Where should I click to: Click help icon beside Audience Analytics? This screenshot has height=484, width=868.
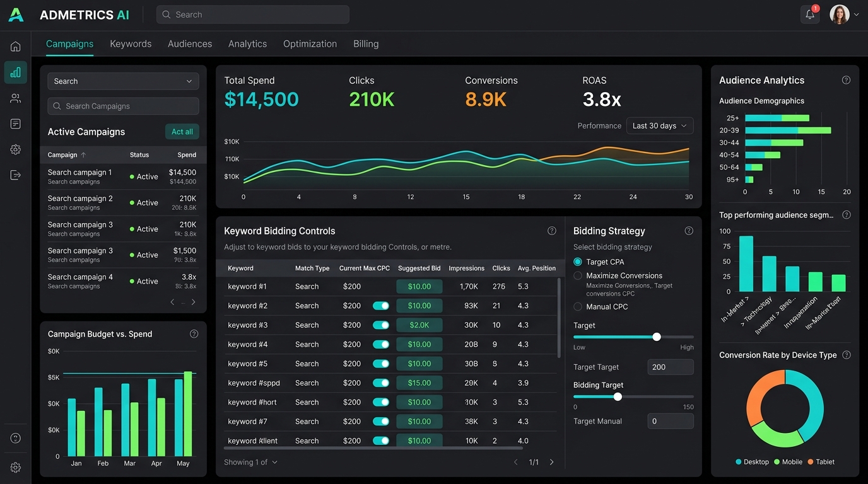click(x=847, y=80)
